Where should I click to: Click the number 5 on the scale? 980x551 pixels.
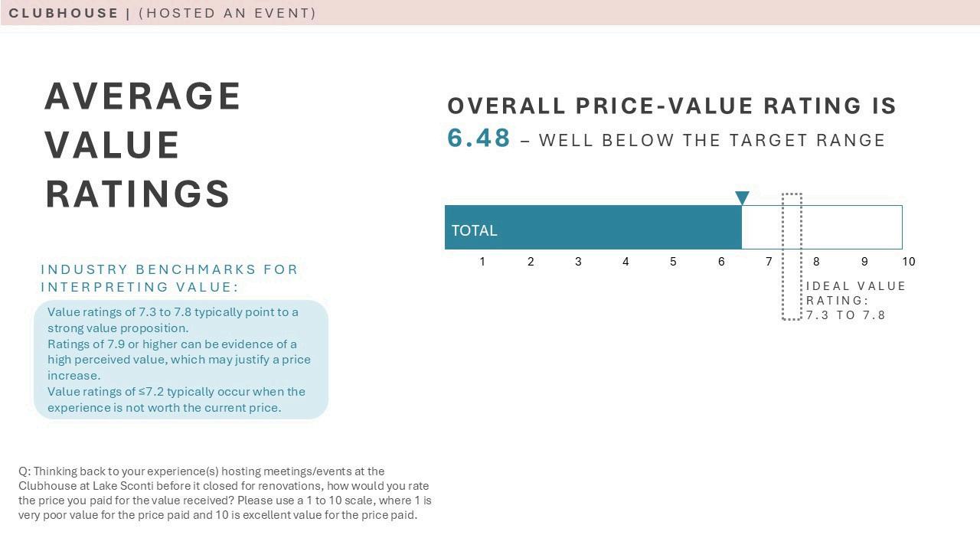673,262
